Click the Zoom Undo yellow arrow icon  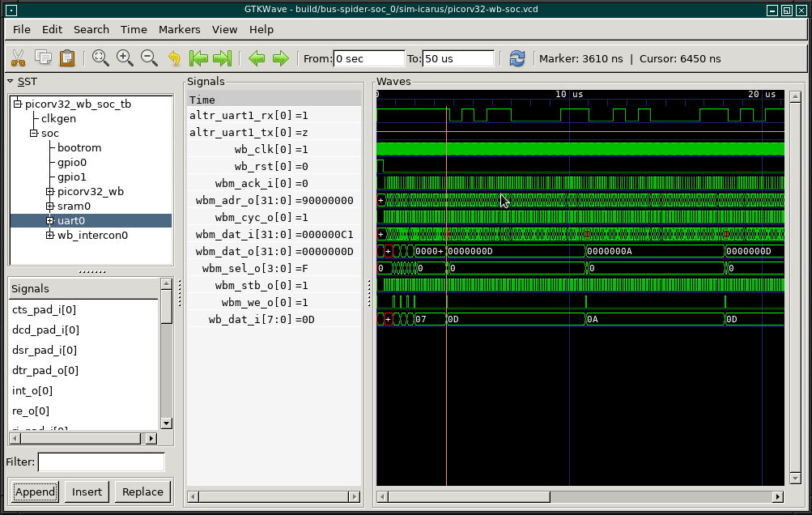tap(175, 58)
